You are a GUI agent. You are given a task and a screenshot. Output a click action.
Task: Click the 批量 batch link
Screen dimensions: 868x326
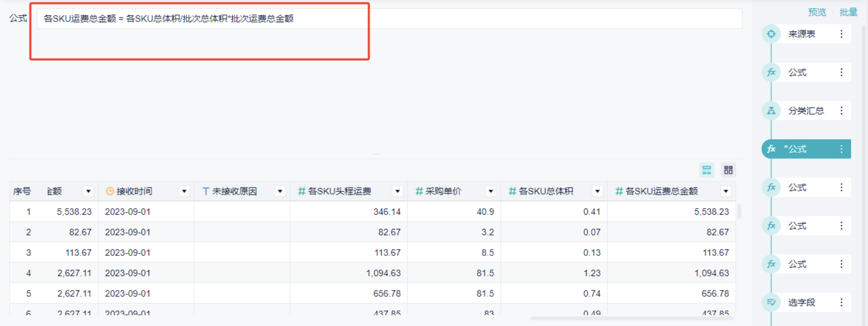click(x=848, y=12)
